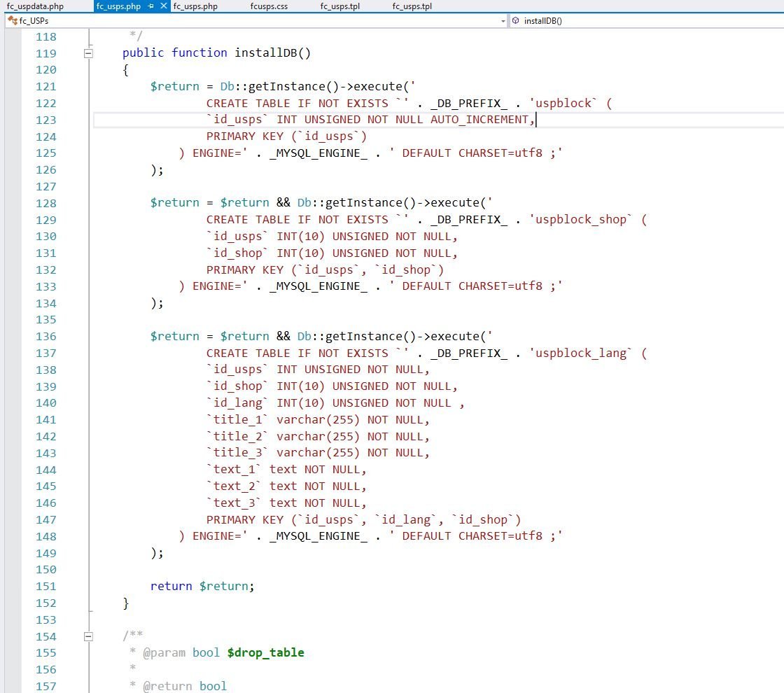
Task: Pin the active fc_usps.php tab
Action: point(151,6)
